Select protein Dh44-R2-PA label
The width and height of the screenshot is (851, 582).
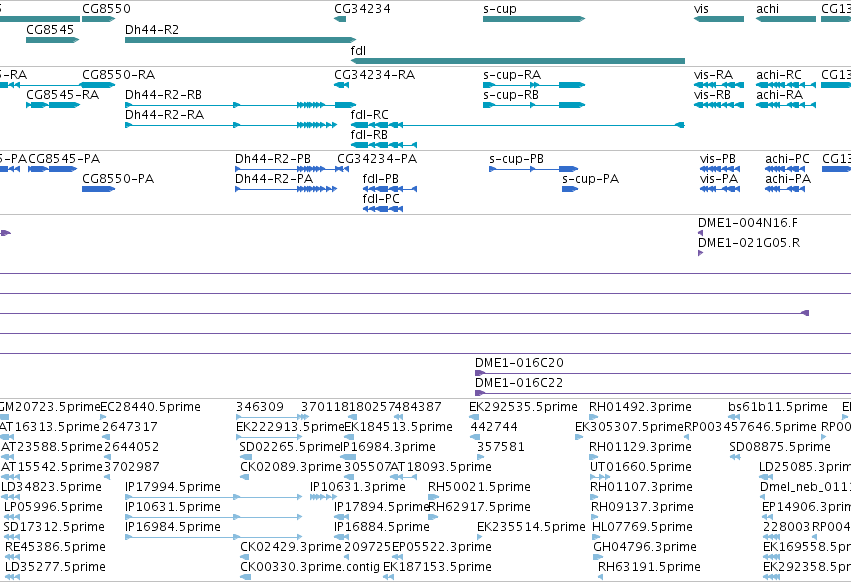click(274, 179)
